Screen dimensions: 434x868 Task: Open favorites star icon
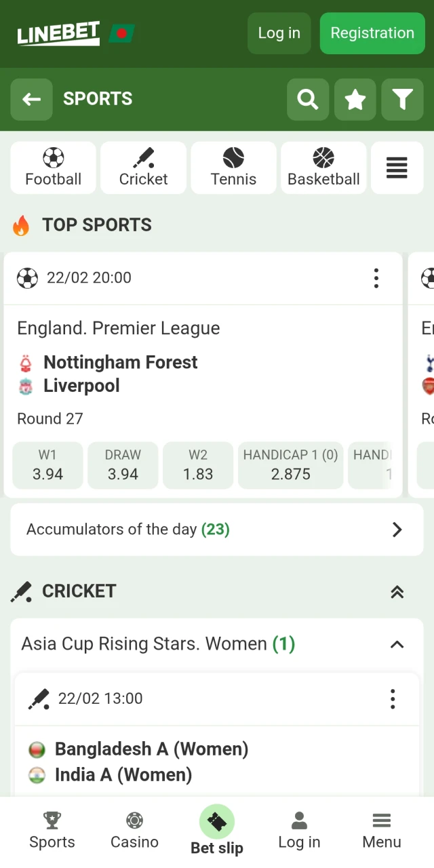(355, 99)
